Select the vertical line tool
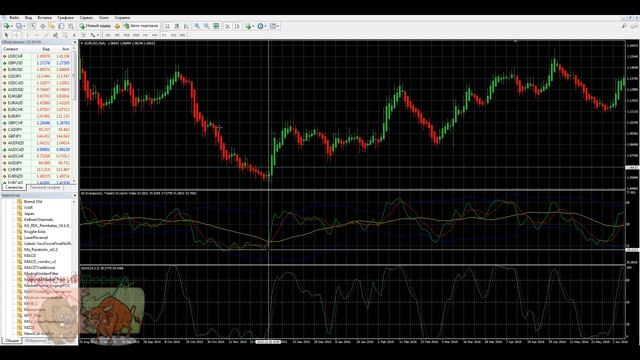The image size is (640, 360). tap(27, 35)
